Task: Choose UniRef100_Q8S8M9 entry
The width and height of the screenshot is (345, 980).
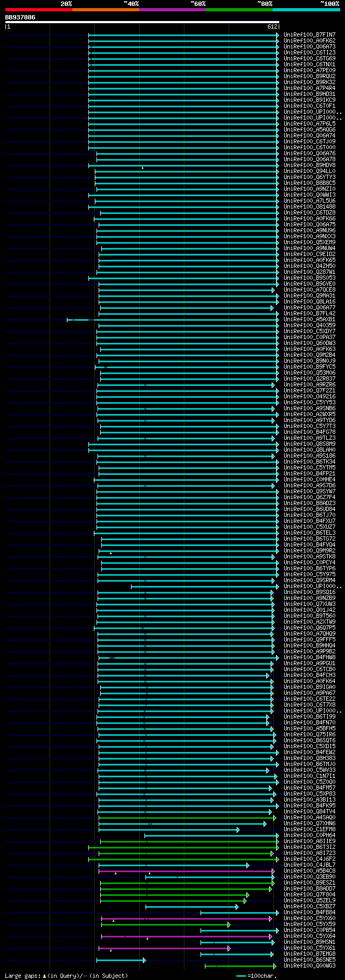Action: (309, 444)
